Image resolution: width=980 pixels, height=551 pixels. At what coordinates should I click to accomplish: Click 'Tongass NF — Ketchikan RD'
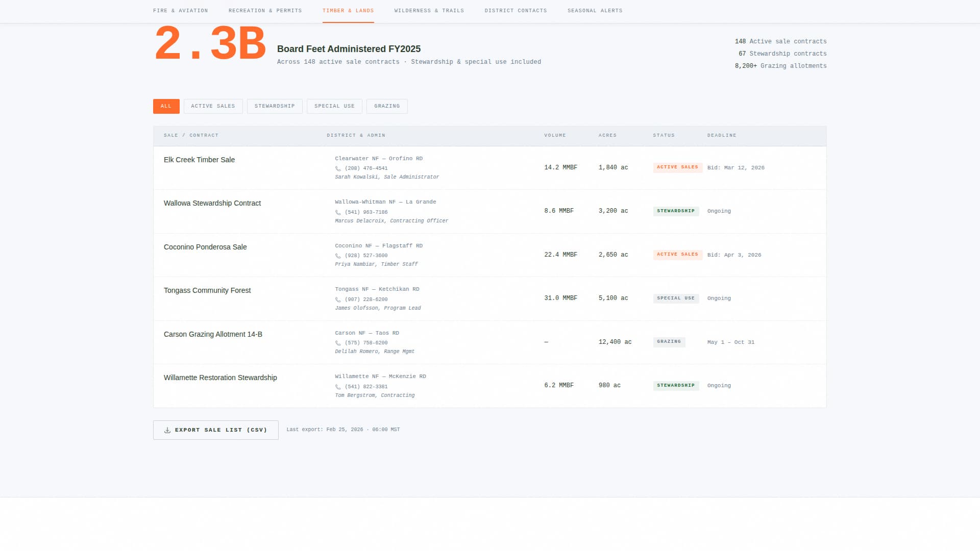[x=377, y=289]
